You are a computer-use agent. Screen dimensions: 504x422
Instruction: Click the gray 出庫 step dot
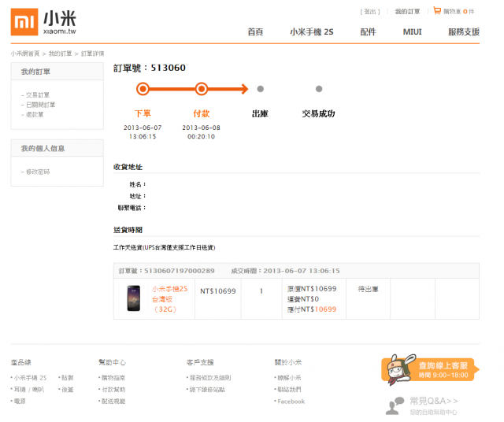261,89
